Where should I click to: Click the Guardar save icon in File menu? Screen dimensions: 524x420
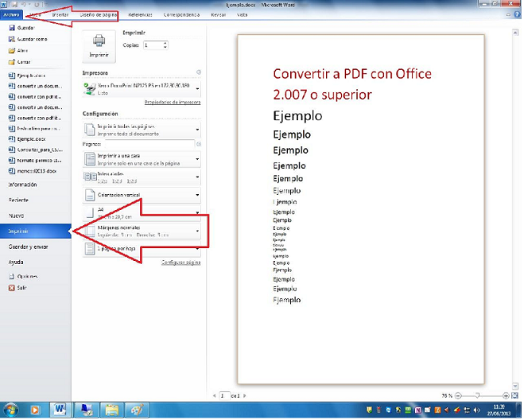pyautogui.click(x=12, y=28)
